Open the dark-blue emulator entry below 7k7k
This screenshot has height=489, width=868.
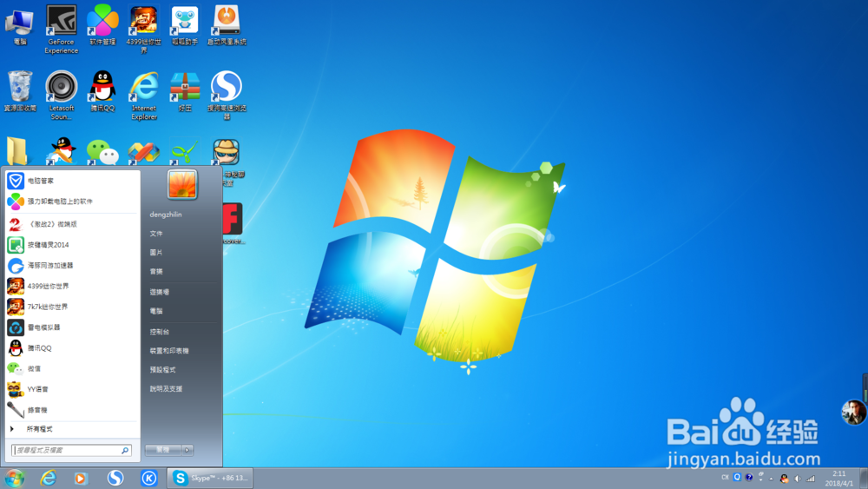[71, 327]
